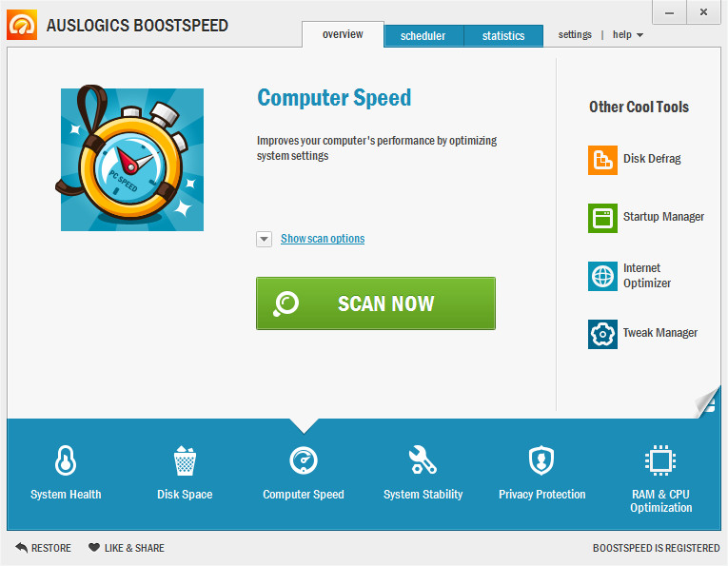
Task: Switch to the overview tab
Action: pos(343,34)
